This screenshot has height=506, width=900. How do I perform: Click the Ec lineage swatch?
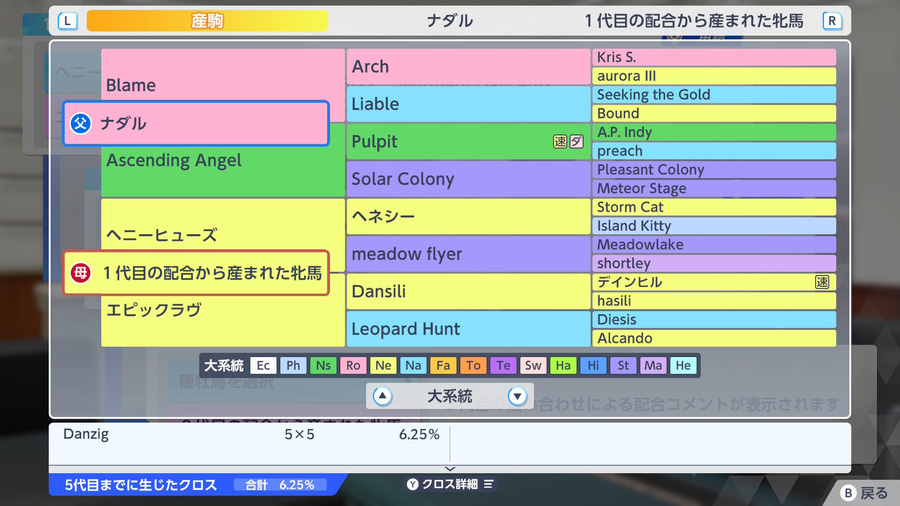tap(263, 365)
